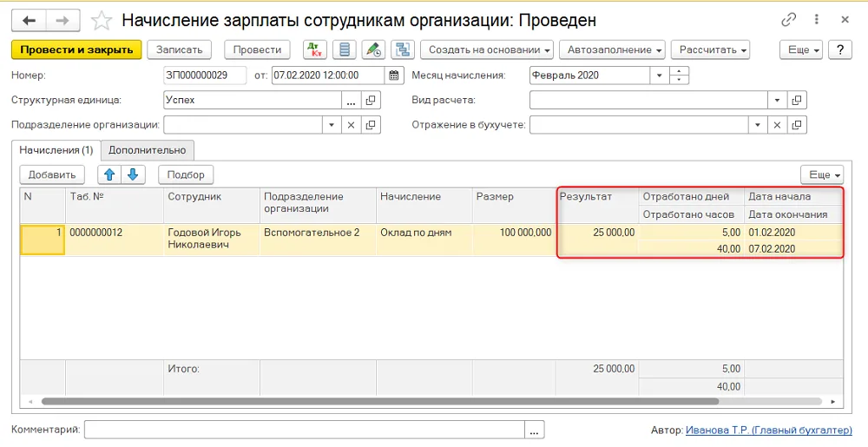
Task: Go forward with the right arrow button
Action: (x=63, y=21)
